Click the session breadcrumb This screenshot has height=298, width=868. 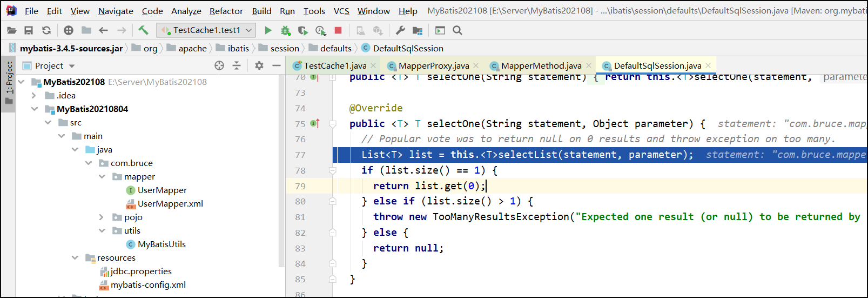click(x=279, y=48)
